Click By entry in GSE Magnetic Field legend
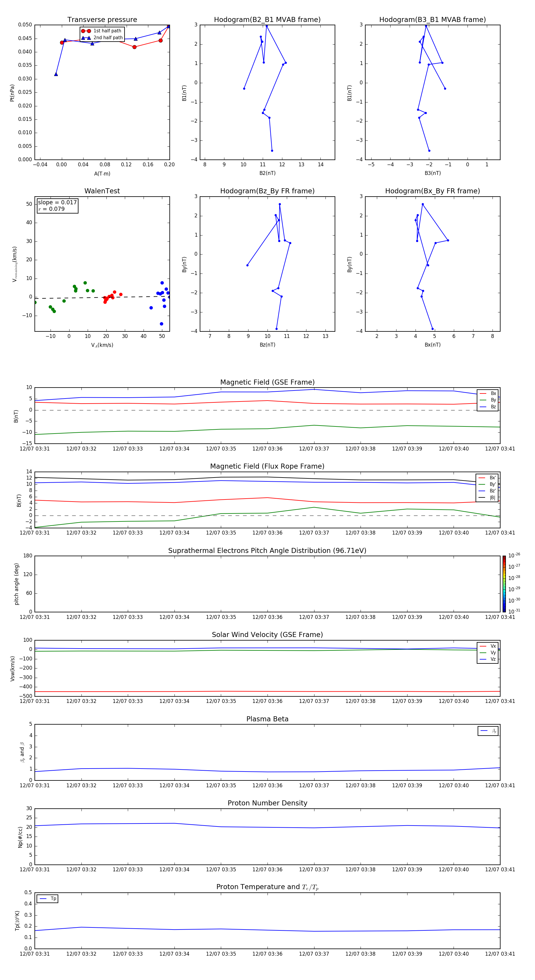535x980 pixels. coord(488,400)
